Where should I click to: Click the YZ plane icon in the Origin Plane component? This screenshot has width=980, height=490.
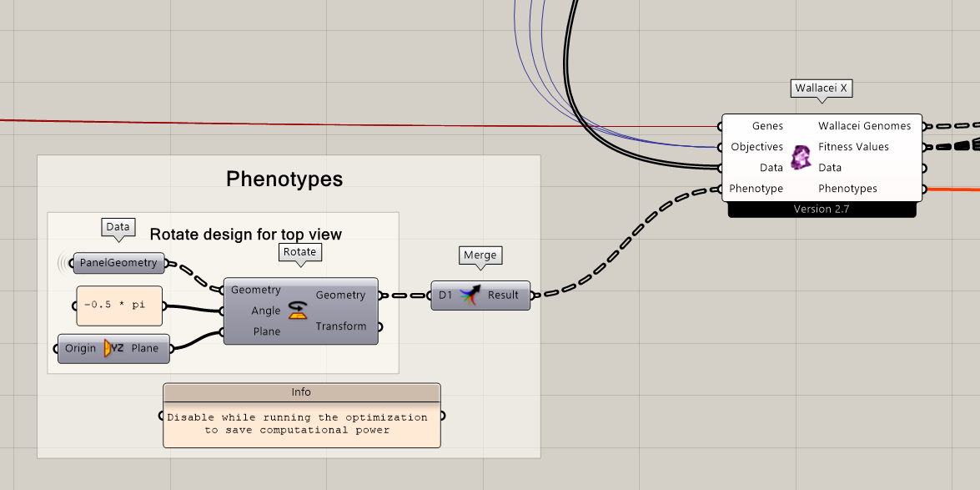(x=109, y=348)
